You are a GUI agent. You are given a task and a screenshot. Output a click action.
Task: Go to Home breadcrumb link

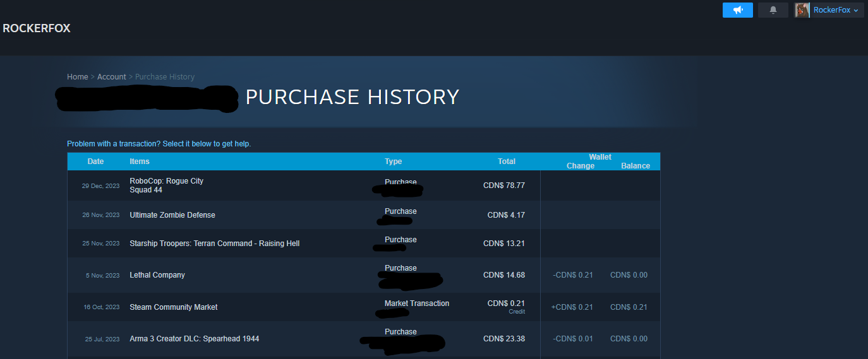(78, 77)
